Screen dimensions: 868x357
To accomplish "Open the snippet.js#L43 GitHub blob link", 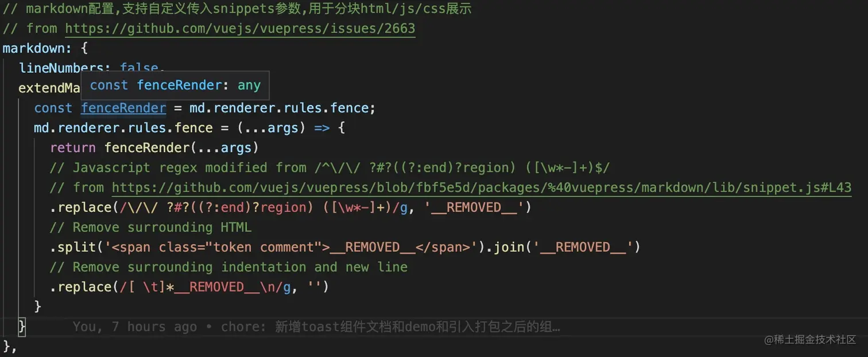I will coord(482,188).
